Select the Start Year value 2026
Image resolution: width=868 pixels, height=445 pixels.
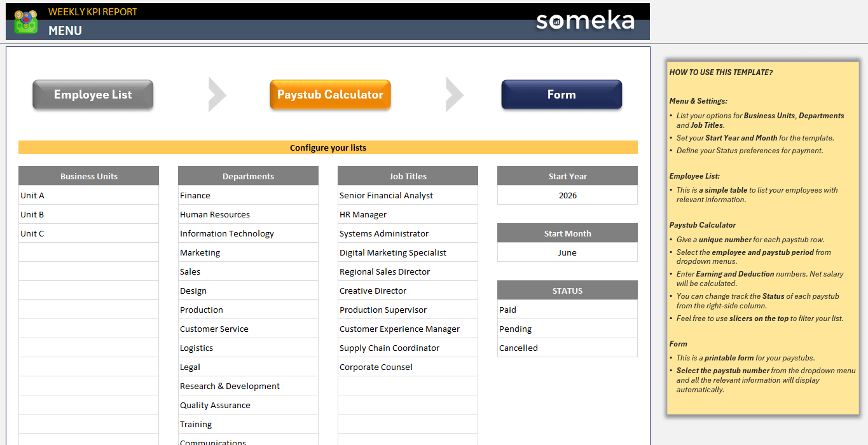[x=567, y=195]
